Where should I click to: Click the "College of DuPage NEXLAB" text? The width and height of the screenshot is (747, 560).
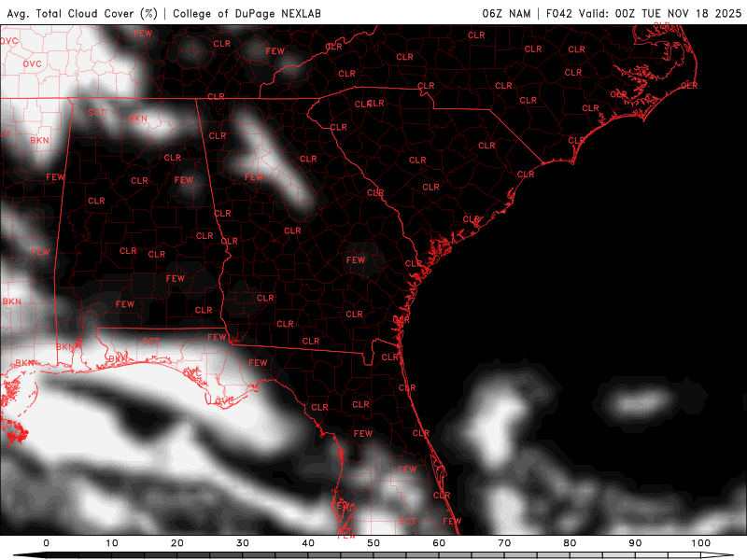(247, 13)
